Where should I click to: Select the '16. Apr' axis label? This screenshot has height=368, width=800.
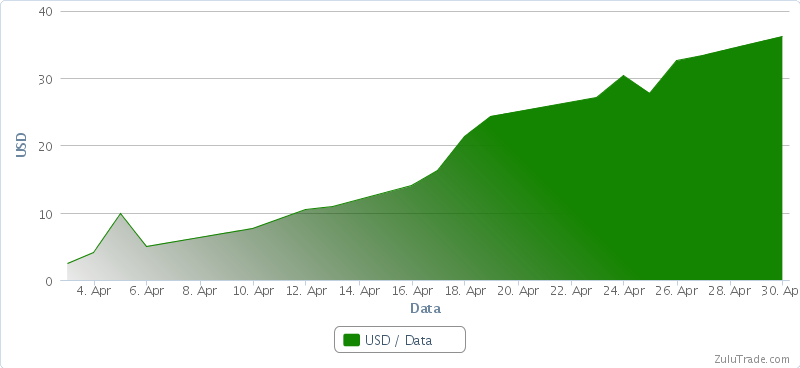(413, 291)
